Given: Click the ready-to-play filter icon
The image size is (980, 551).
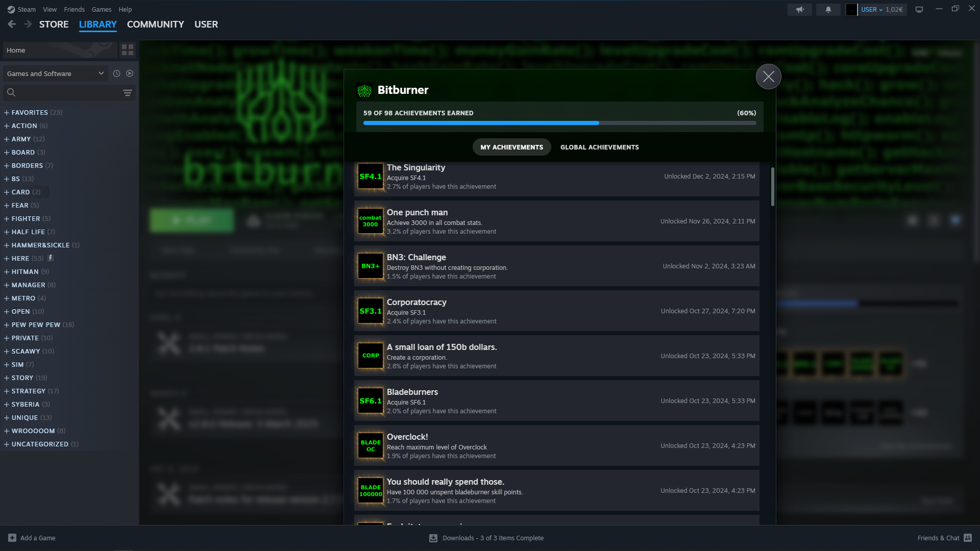Looking at the screenshot, I should point(130,73).
